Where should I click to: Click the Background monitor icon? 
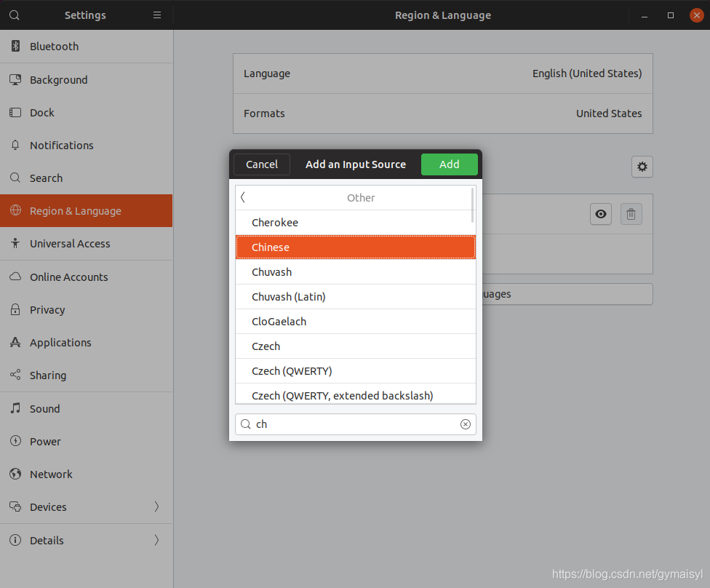point(15,79)
